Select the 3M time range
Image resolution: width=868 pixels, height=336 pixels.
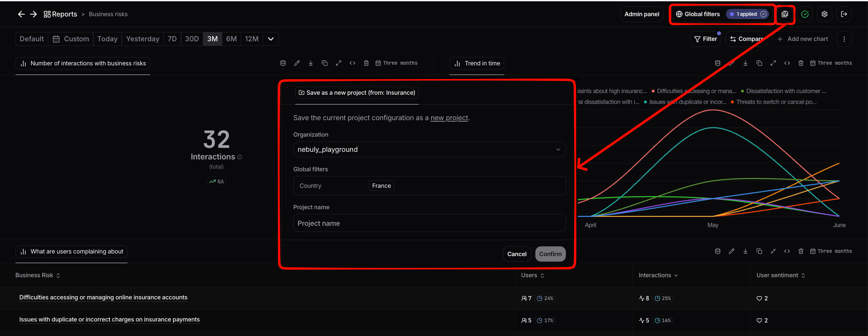point(212,39)
